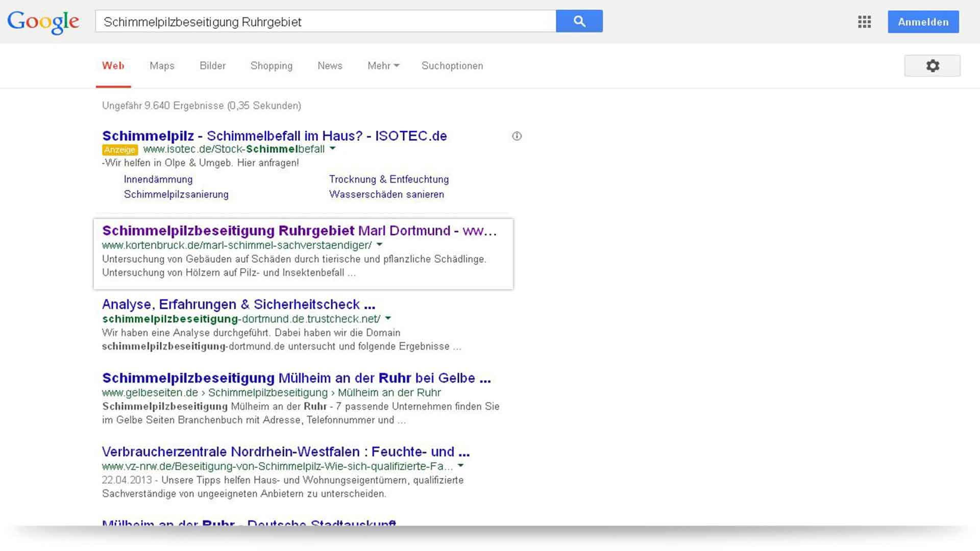Click the Anmelden sign-in button
980x551 pixels.
(923, 22)
